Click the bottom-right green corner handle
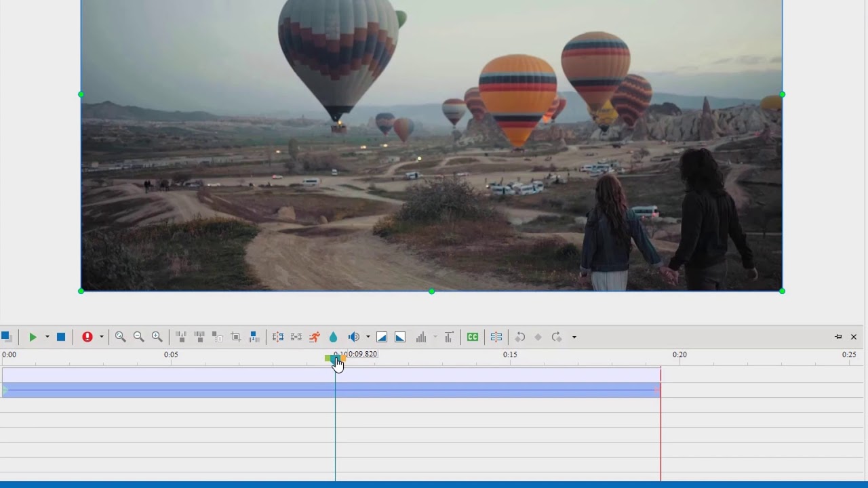Image resolution: width=868 pixels, height=488 pixels. coord(783,291)
